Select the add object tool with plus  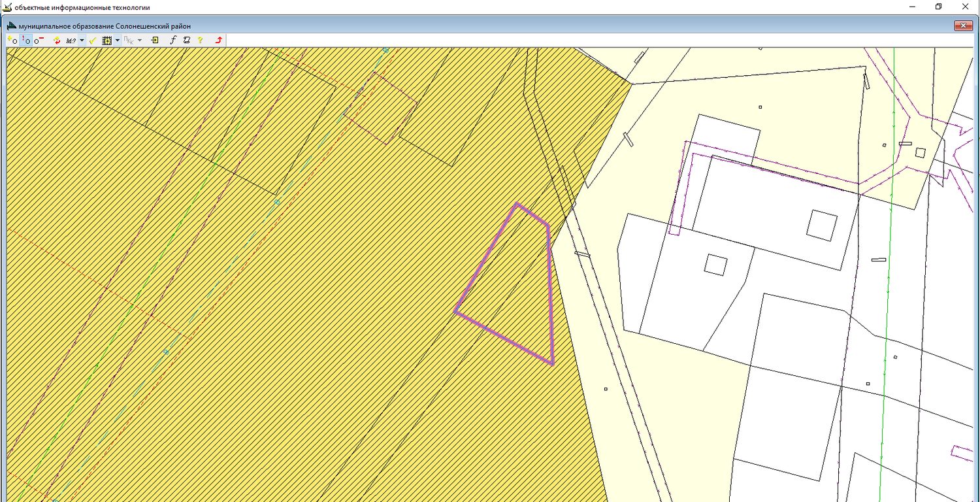point(12,40)
